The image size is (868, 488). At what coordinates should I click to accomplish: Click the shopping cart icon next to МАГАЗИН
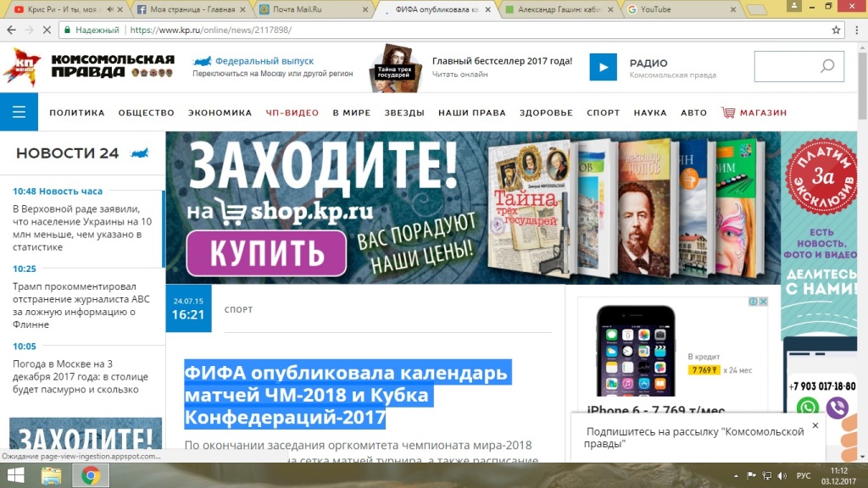click(728, 113)
